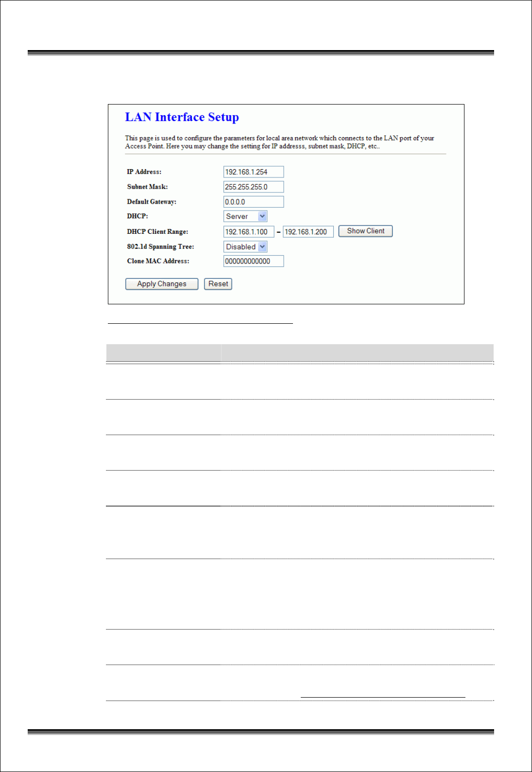Click the 'Subnet Mask:' label

pos(148,187)
